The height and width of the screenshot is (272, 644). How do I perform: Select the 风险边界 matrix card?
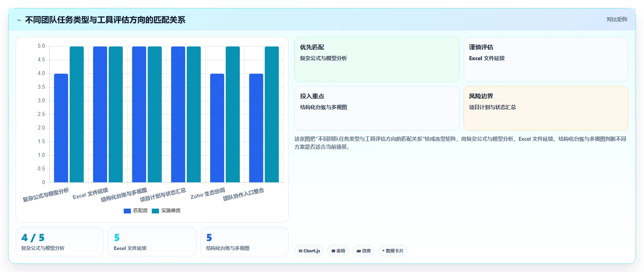coord(546,108)
